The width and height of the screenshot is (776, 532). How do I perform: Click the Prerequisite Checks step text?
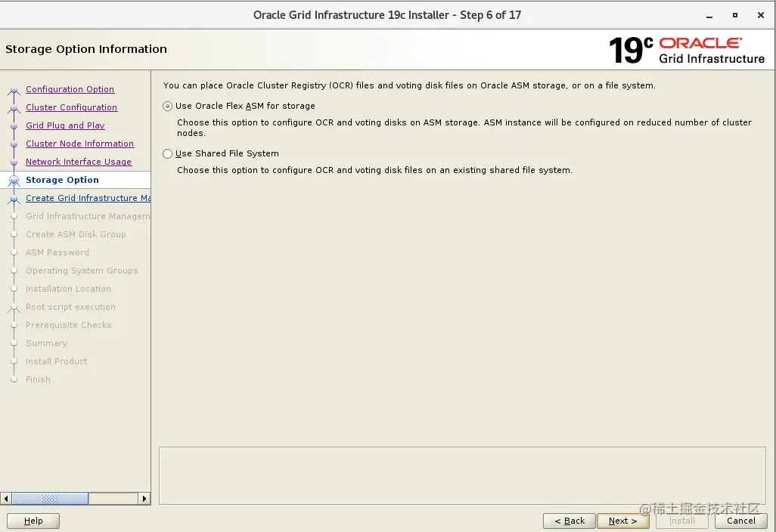coord(68,325)
